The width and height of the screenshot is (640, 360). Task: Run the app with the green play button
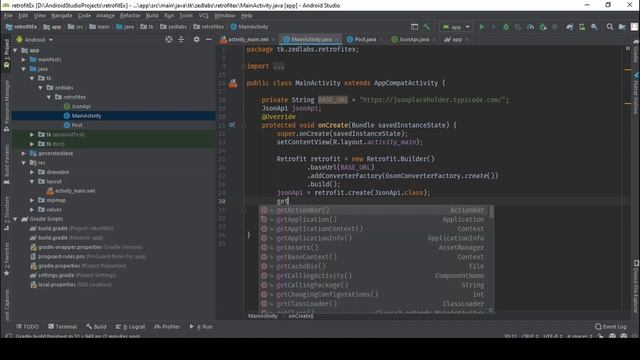pyautogui.click(x=482, y=27)
